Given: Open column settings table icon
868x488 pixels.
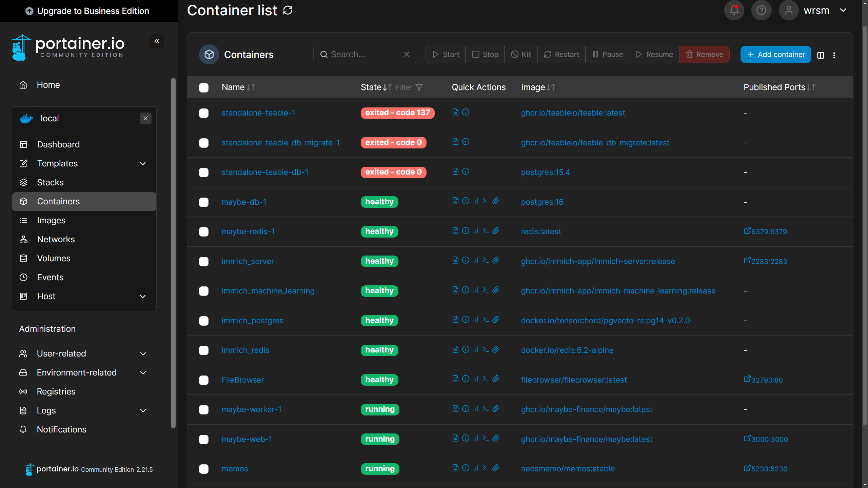Looking at the screenshot, I should point(821,55).
